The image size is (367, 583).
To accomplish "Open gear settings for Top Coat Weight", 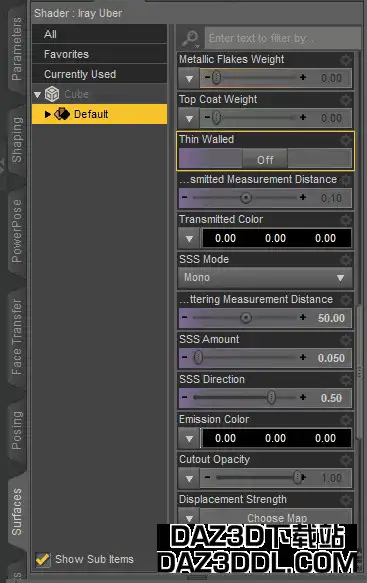I will click(346, 100).
